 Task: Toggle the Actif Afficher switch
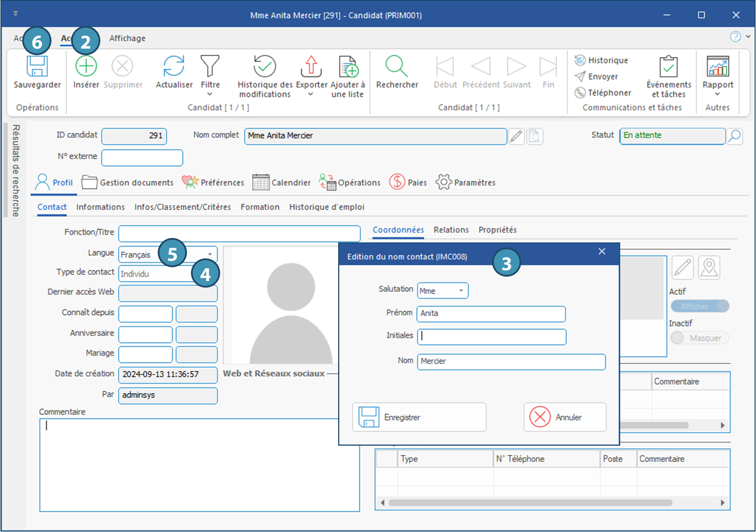[x=700, y=306]
